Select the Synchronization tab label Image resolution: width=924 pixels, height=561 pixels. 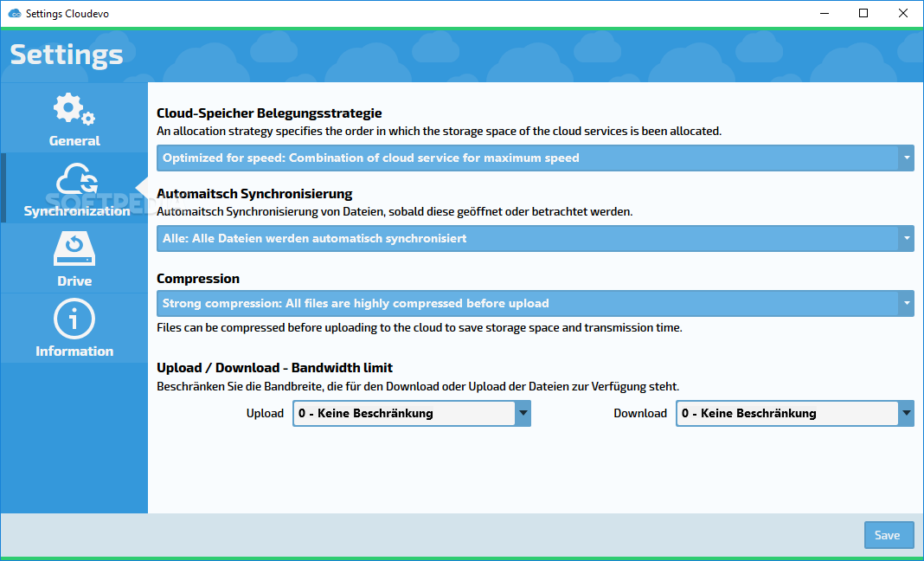click(x=77, y=211)
